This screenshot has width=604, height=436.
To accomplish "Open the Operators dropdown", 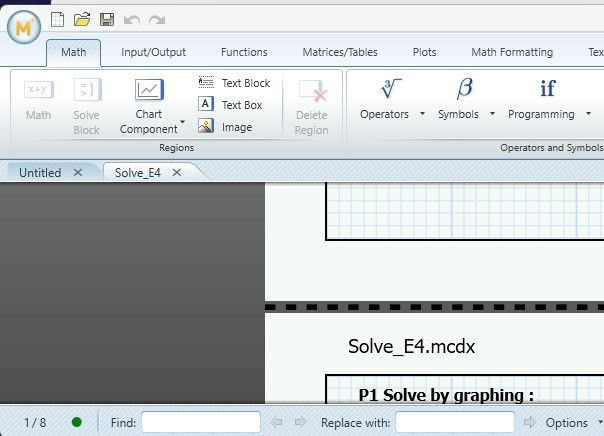I will pyautogui.click(x=391, y=101).
